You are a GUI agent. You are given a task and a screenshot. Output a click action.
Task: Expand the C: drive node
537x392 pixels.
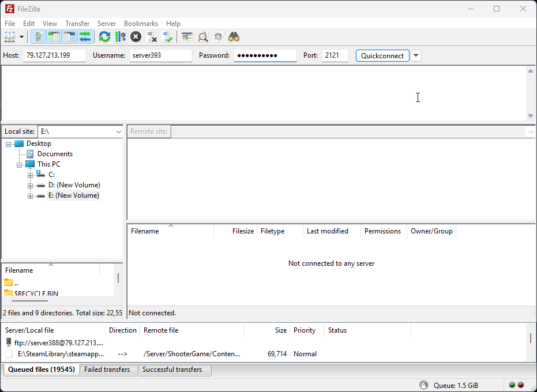[x=31, y=175]
